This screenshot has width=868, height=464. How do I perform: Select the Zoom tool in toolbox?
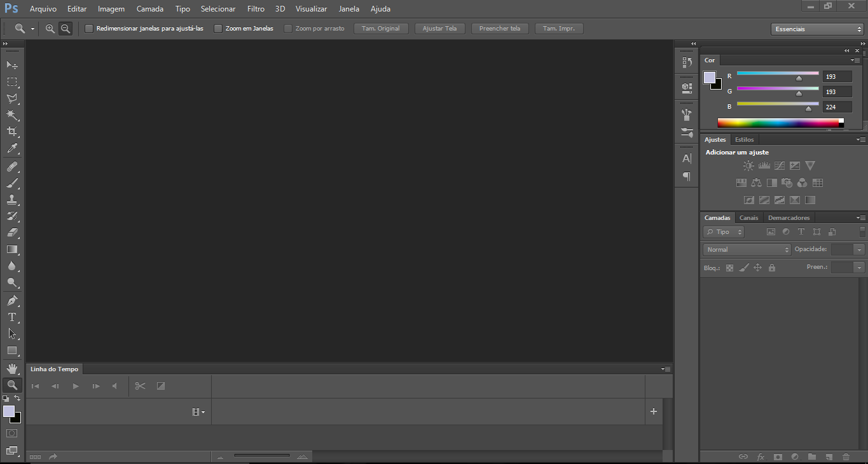[12, 385]
